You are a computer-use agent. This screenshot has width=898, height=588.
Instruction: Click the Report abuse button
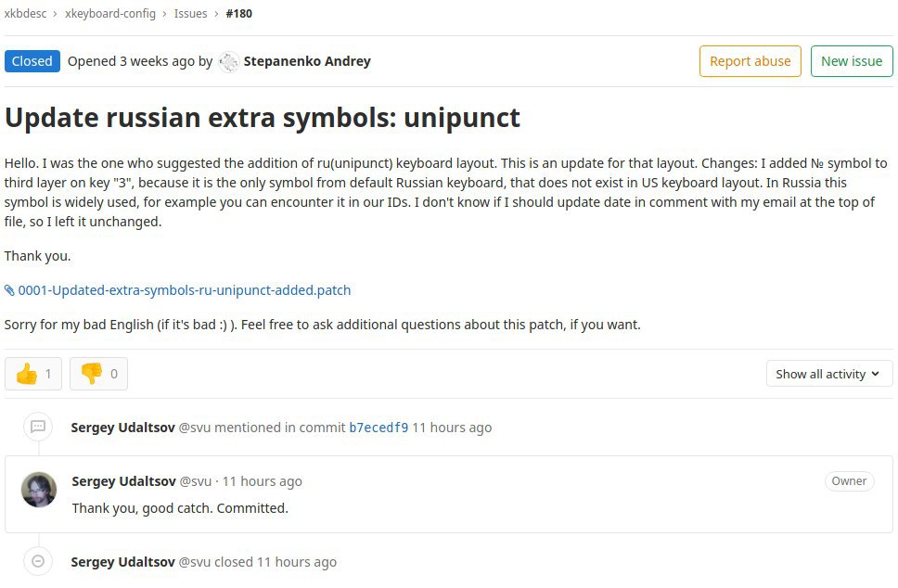click(750, 61)
